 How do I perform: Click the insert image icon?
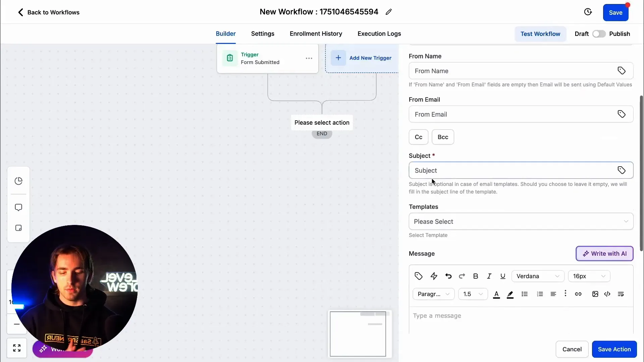(595, 294)
